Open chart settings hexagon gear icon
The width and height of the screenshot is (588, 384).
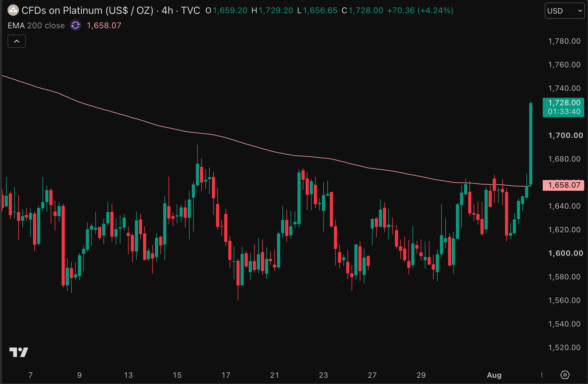point(565,375)
